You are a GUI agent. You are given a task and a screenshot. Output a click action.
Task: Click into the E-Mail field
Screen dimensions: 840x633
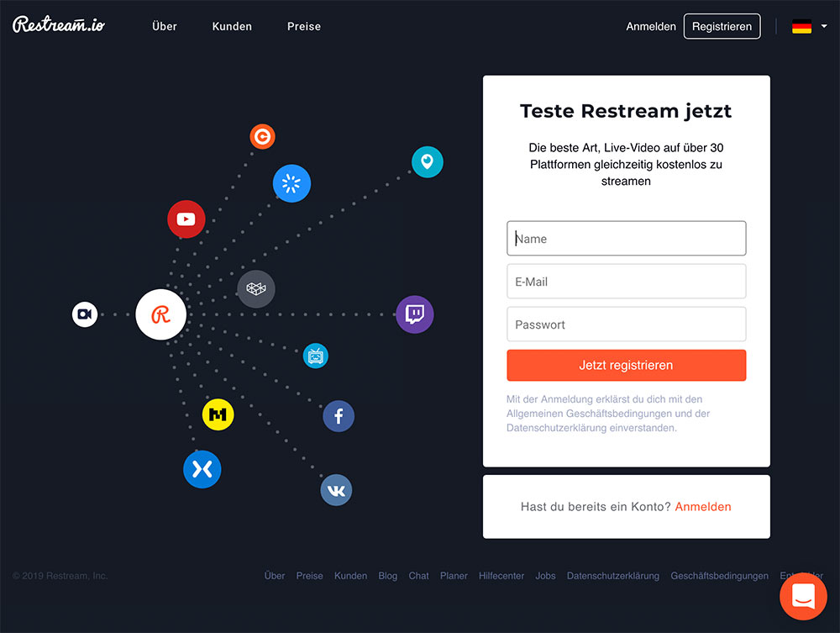(x=626, y=282)
